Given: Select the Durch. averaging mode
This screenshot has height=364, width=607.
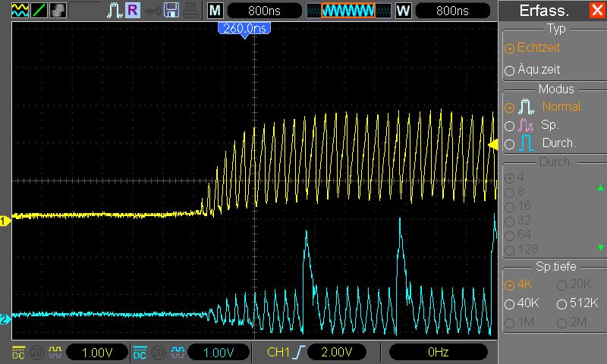Looking at the screenshot, I should [x=542, y=143].
